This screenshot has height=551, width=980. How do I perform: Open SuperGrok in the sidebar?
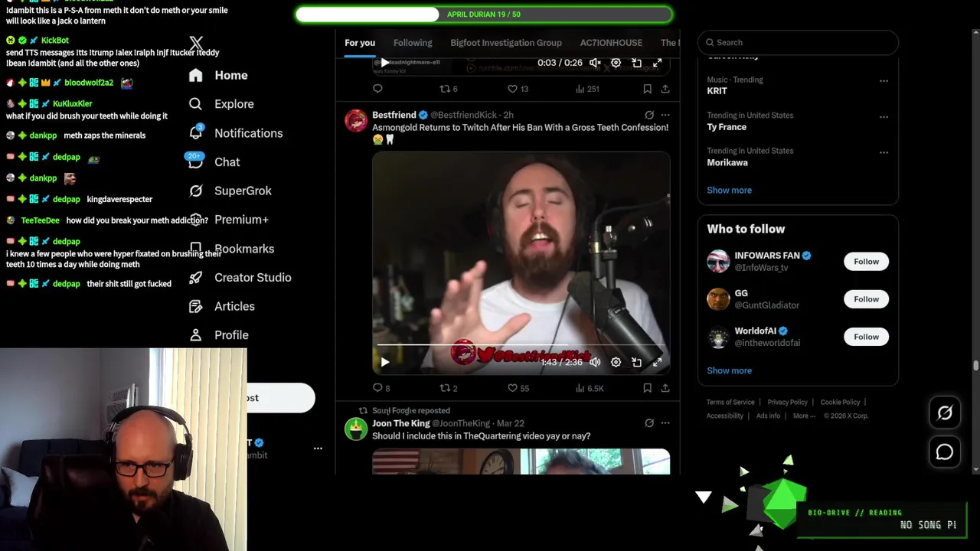(x=230, y=191)
